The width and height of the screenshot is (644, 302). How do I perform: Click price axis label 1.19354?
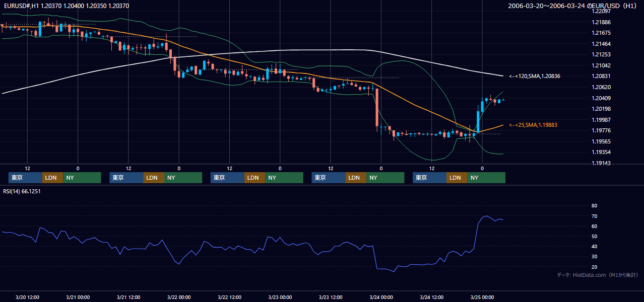pos(601,152)
